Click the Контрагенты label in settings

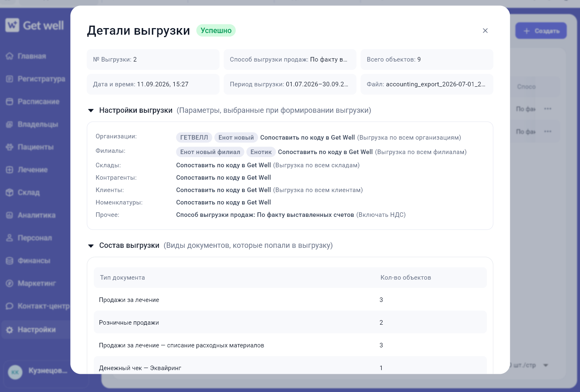(x=116, y=178)
